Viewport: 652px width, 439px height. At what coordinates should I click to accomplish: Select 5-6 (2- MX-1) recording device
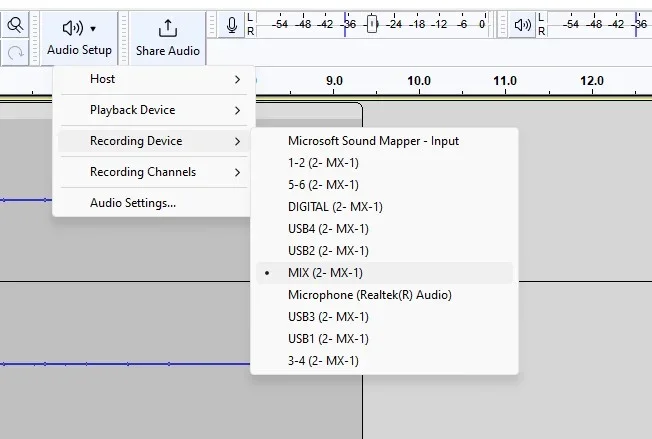coord(384,185)
